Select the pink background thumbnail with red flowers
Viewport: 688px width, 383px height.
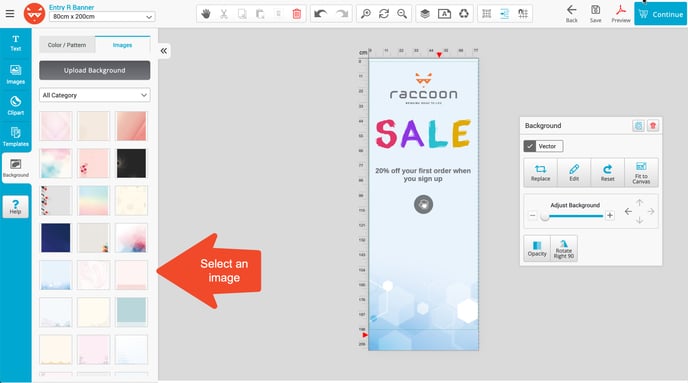[x=93, y=163]
